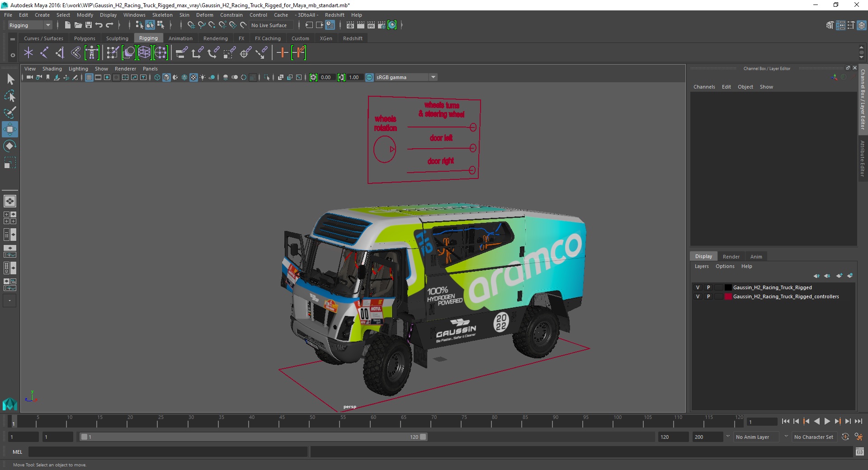Image resolution: width=868 pixels, height=470 pixels.
Task: Click the red color swatch of controllers layer
Action: (728, 296)
